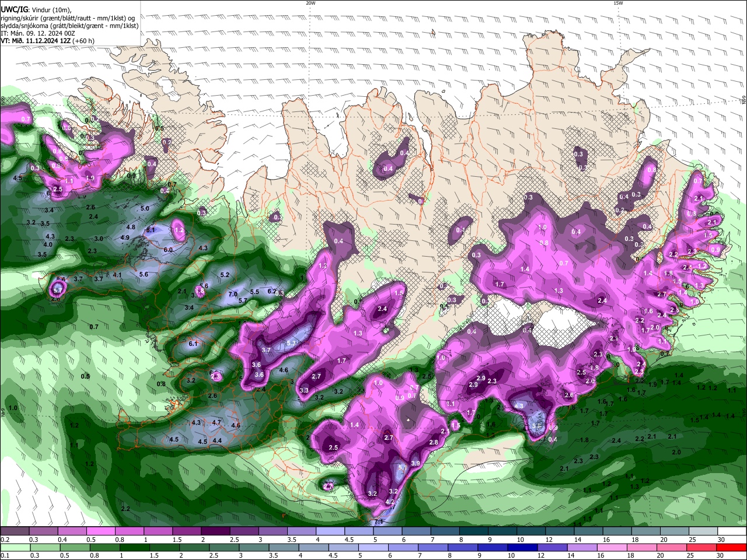Click the "7.1" value at the map's southern edge
This screenshot has height=560, width=747.
click(378, 521)
